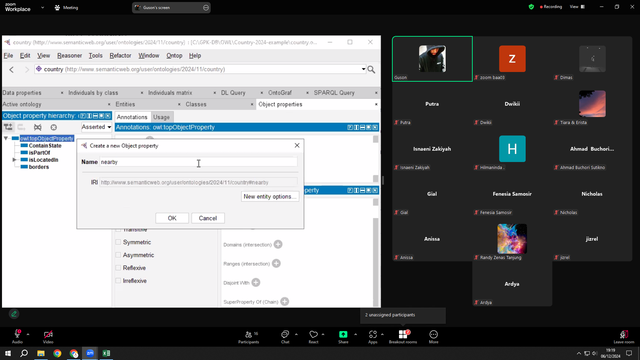Open the Ontop menu
Image resolution: width=640 pixels, height=360 pixels.
pos(174,56)
